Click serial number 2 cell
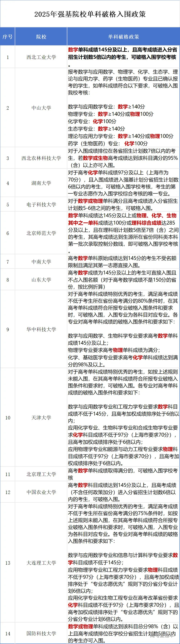The height and width of the screenshot is (644, 180). pos(8,108)
